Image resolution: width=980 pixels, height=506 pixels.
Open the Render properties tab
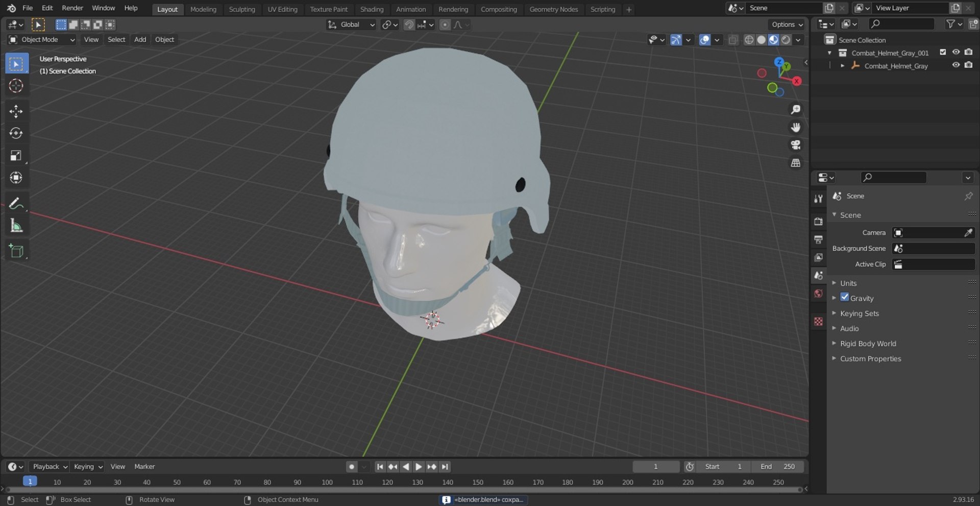818,222
